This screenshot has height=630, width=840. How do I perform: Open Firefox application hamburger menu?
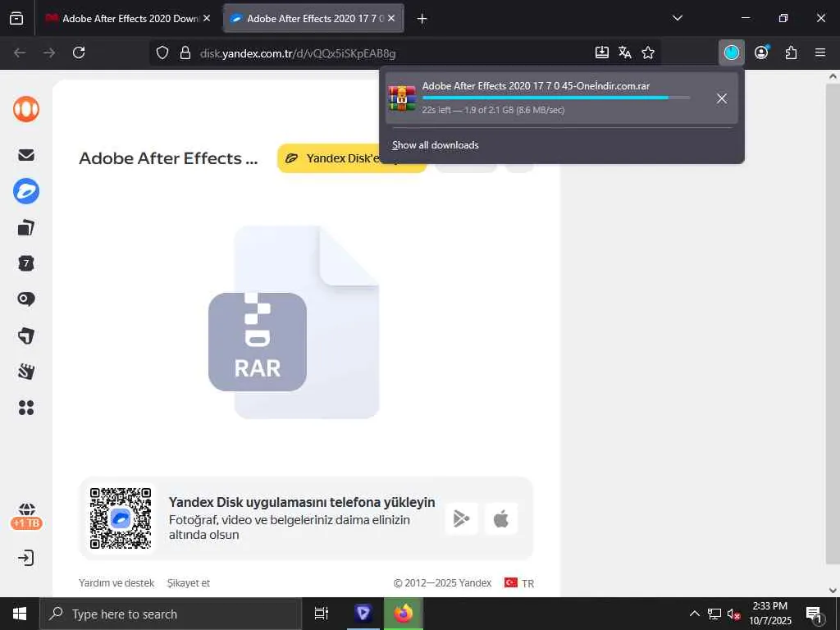click(820, 52)
